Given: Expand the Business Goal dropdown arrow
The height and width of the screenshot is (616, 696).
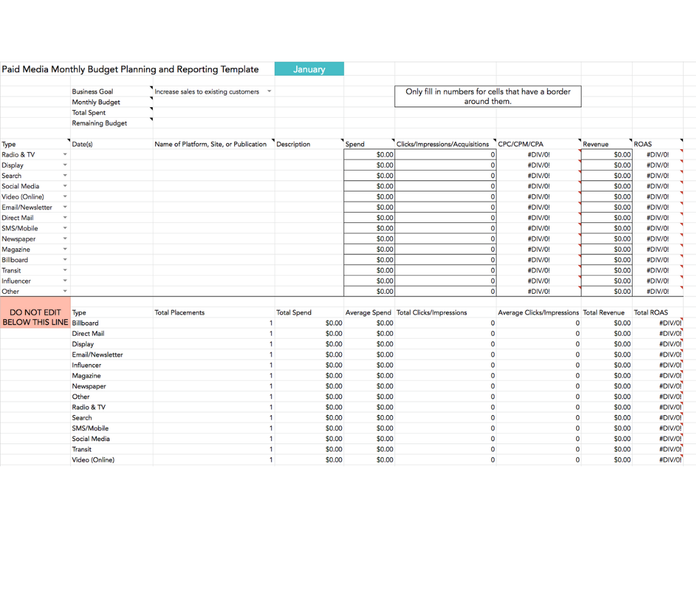Looking at the screenshot, I should 269,92.
